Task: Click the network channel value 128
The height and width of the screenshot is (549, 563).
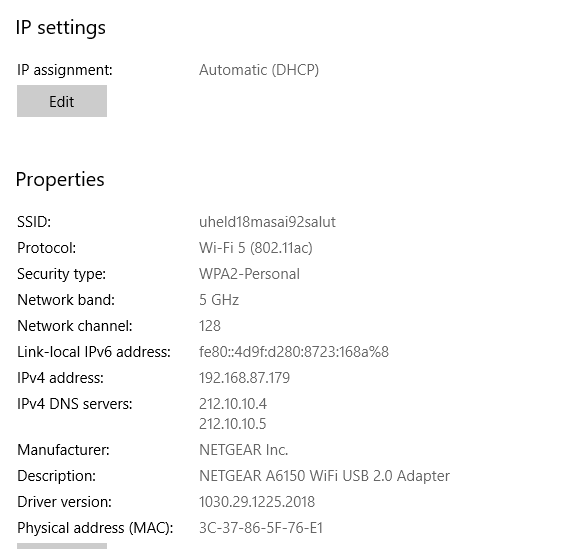Action: [210, 326]
